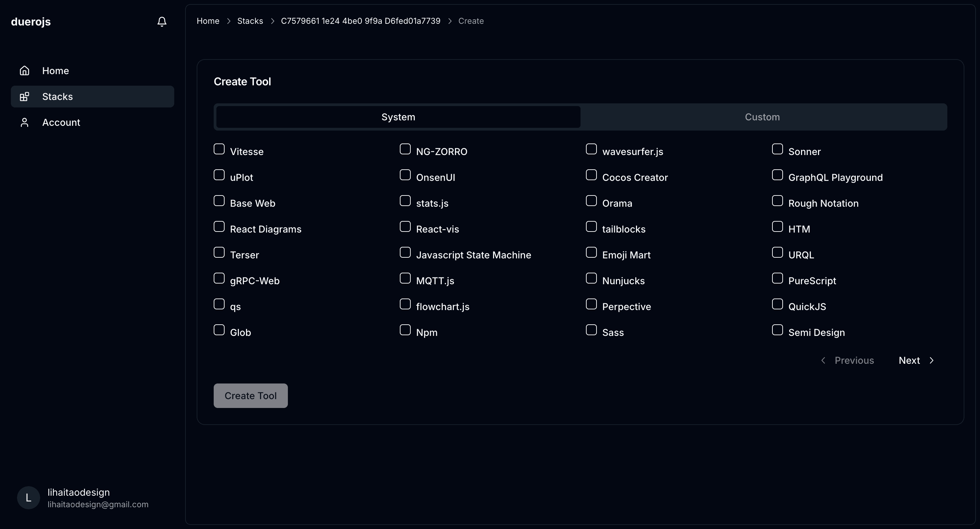Select the Sass checkbox
This screenshot has width=980, height=529.
coord(591,330)
